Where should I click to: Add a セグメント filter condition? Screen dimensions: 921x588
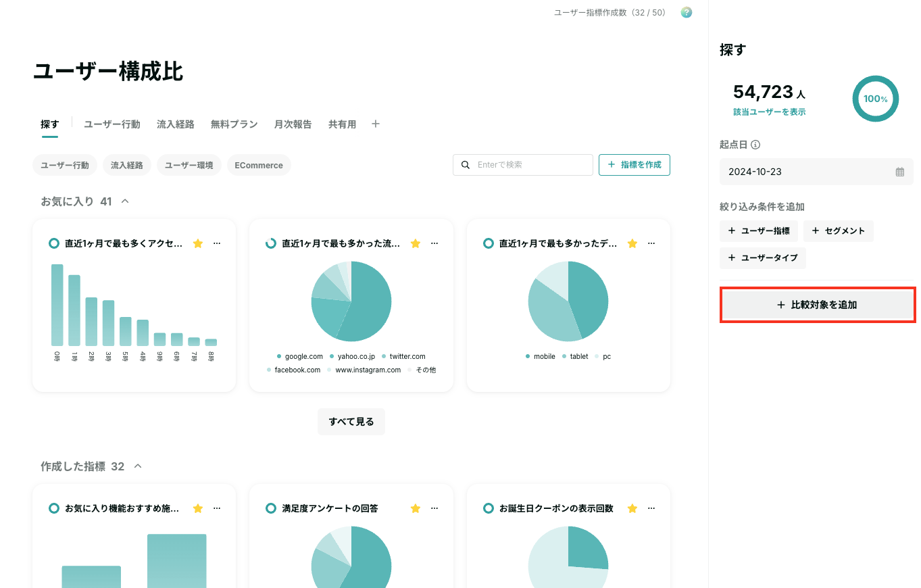(839, 231)
